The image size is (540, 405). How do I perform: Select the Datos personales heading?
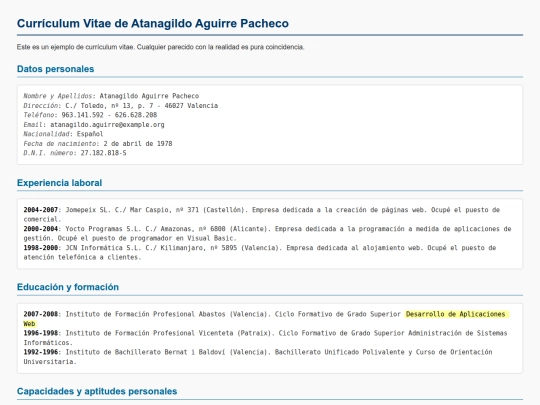(55, 69)
